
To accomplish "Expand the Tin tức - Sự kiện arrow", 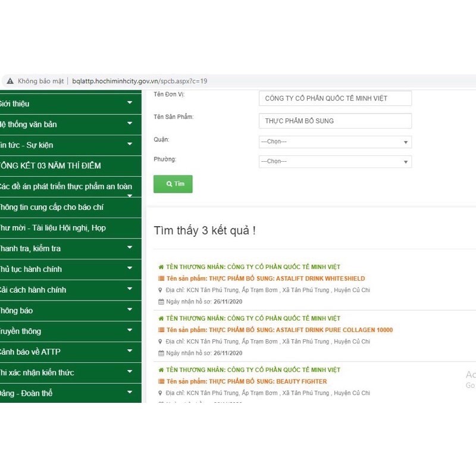I will (130, 144).
